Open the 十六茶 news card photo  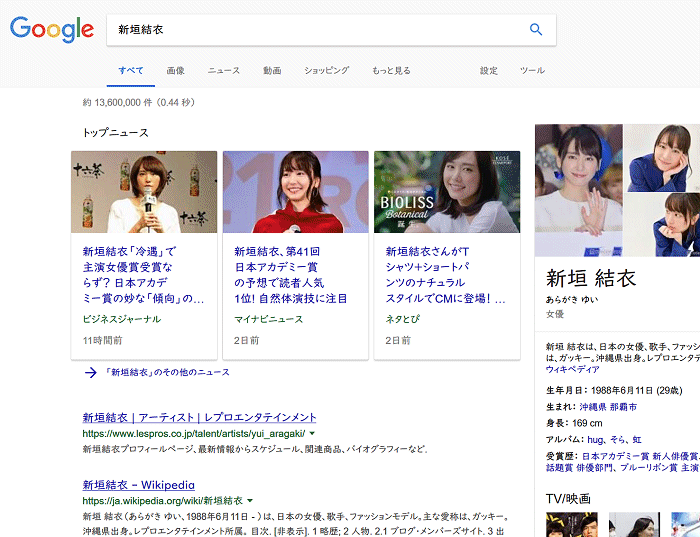pyautogui.click(x=144, y=192)
